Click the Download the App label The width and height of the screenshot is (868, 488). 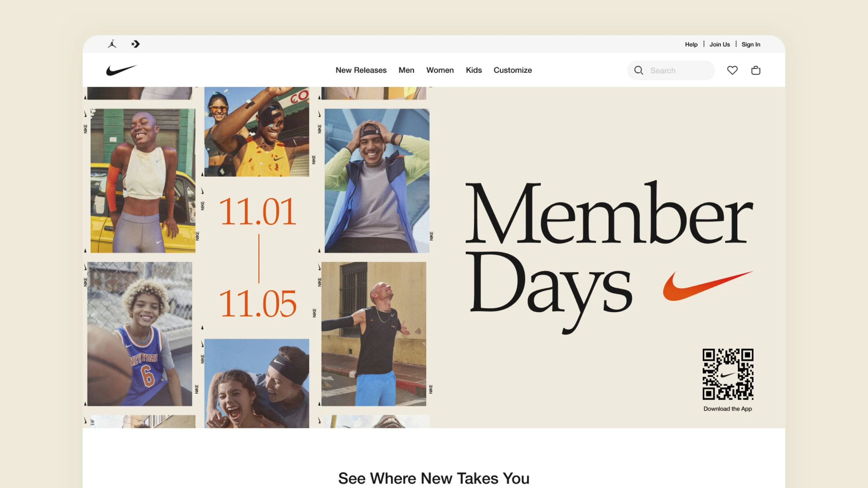pyautogui.click(x=728, y=409)
